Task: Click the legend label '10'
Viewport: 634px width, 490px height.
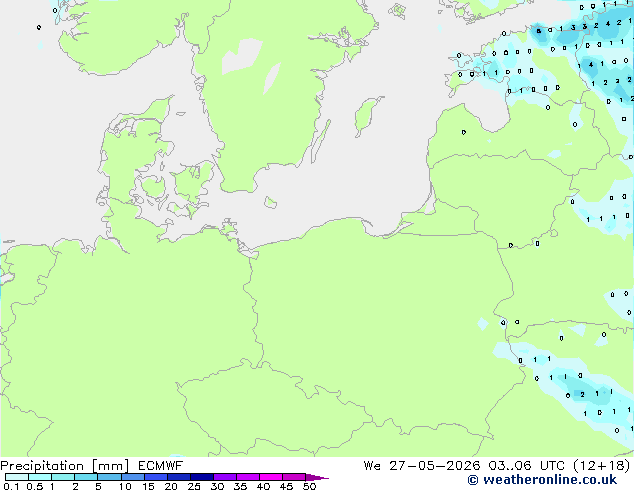Action: point(125,486)
